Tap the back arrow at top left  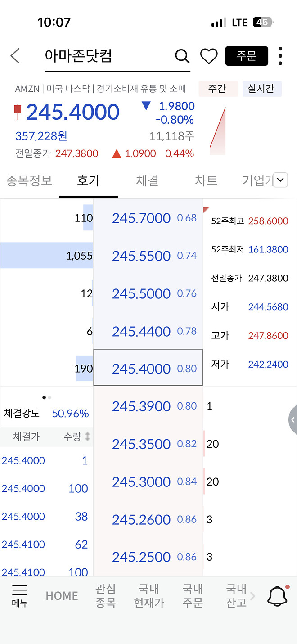(x=15, y=56)
